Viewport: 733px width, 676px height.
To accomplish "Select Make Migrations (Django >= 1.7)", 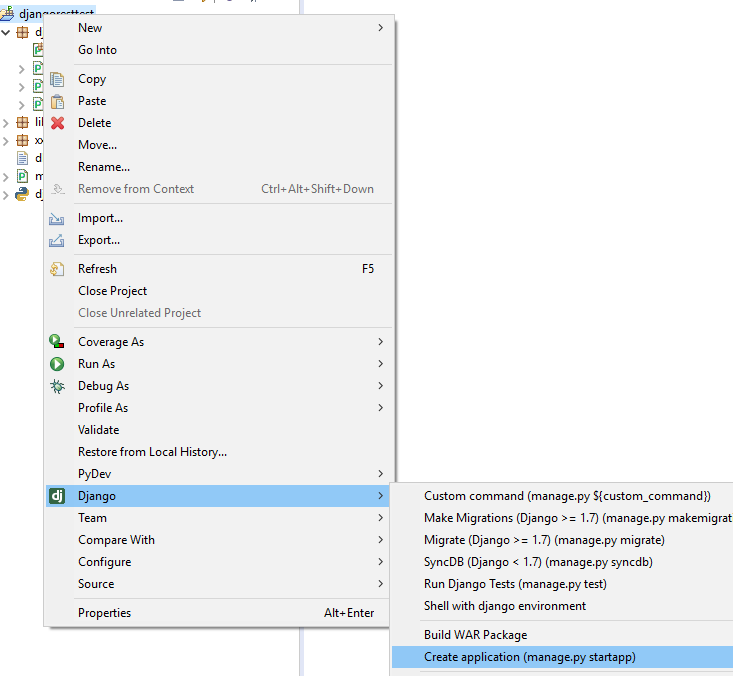I will (562, 518).
